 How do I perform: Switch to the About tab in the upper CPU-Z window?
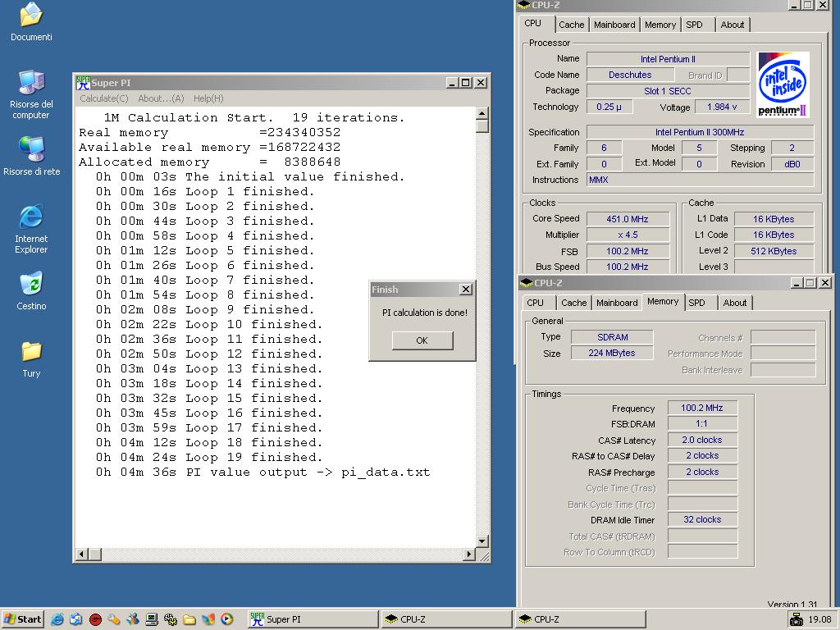click(733, 25)
